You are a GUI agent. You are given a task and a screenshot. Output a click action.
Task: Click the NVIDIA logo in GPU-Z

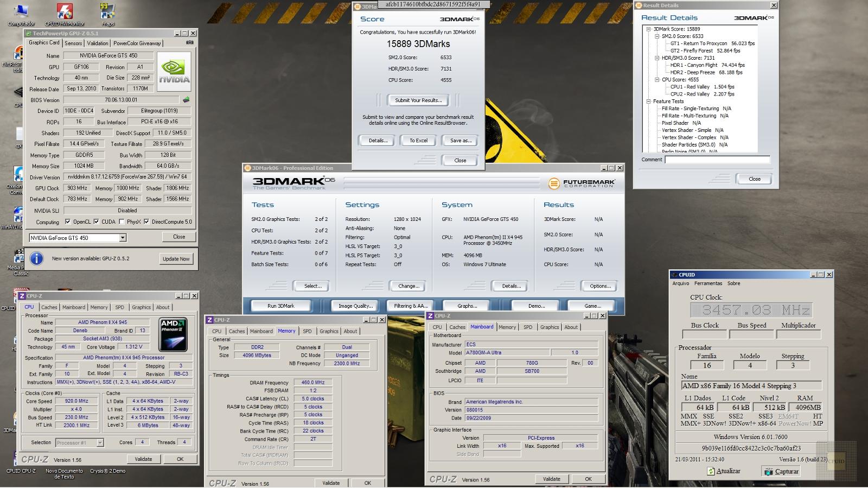(174, 72)
